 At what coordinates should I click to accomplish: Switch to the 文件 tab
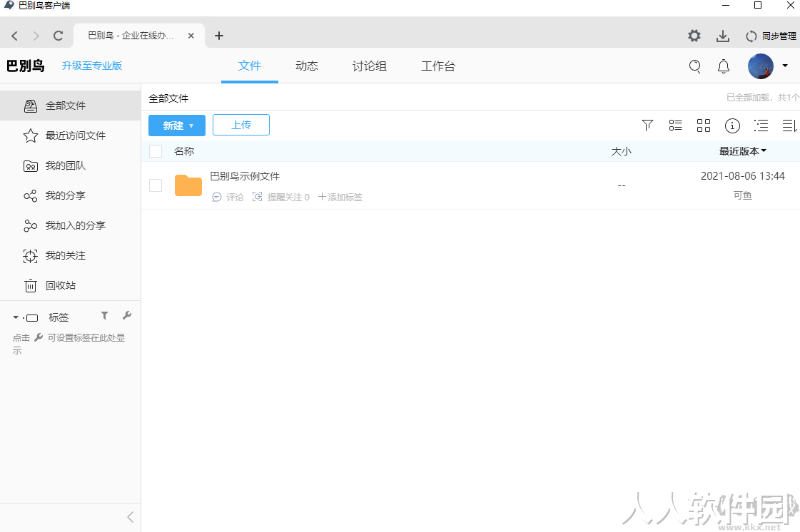[250, 66]
